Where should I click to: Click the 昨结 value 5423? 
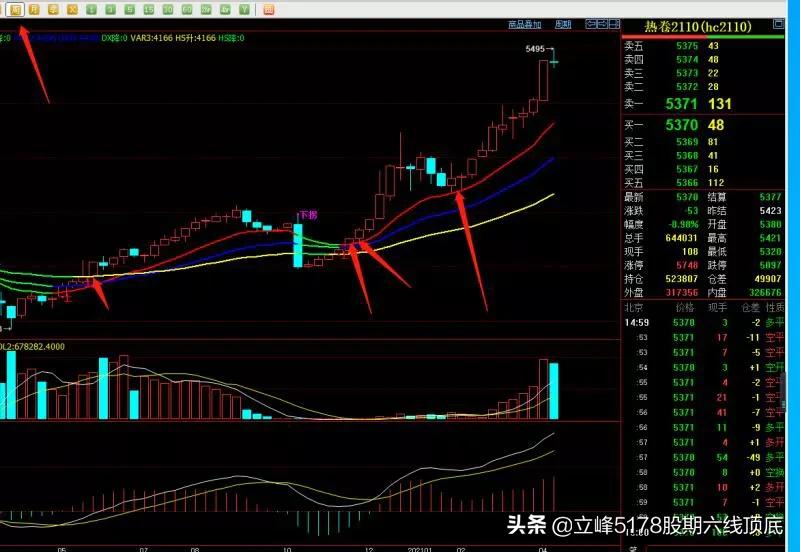pyautogui.click(x=770, y=211)
